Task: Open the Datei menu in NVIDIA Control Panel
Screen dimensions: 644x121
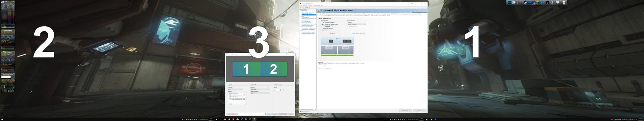Action: point(301,5)
